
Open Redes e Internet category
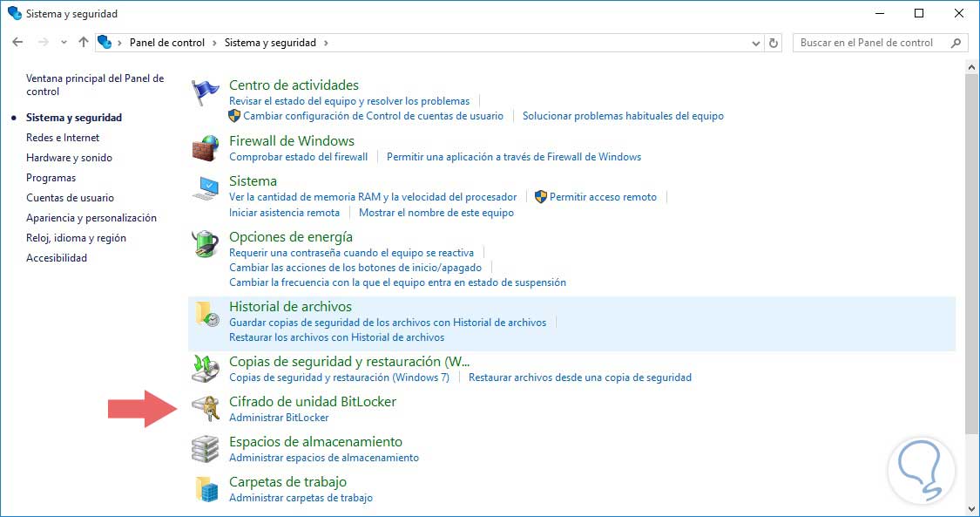[63, 138]
